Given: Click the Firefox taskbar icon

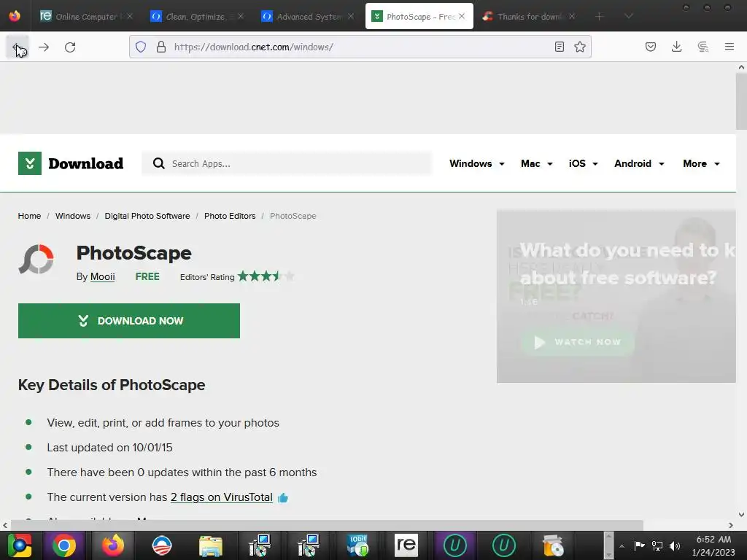Looking at the screenshot, I should [113, 545].
